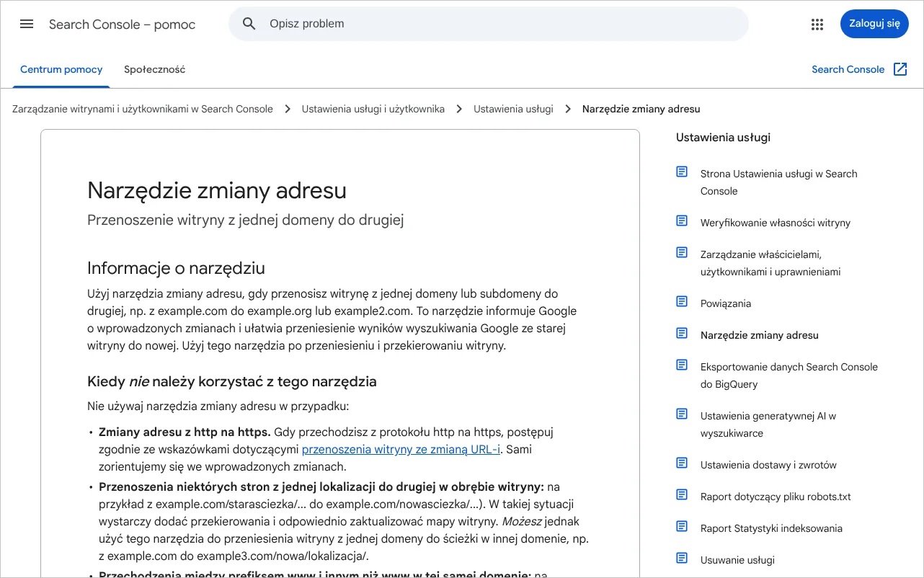Click the Zaloguj się button
The image size is (924, 578).
pyautogui.click(x=874, y=24)
